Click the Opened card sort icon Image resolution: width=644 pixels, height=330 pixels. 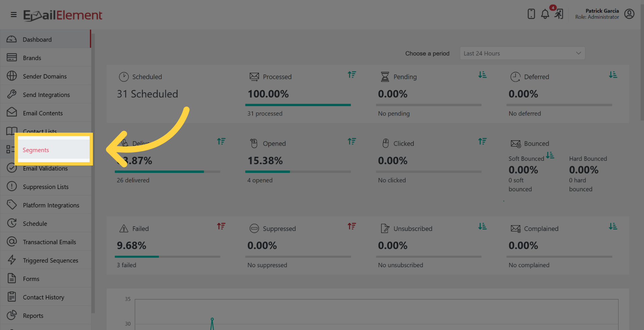(352, 141)
